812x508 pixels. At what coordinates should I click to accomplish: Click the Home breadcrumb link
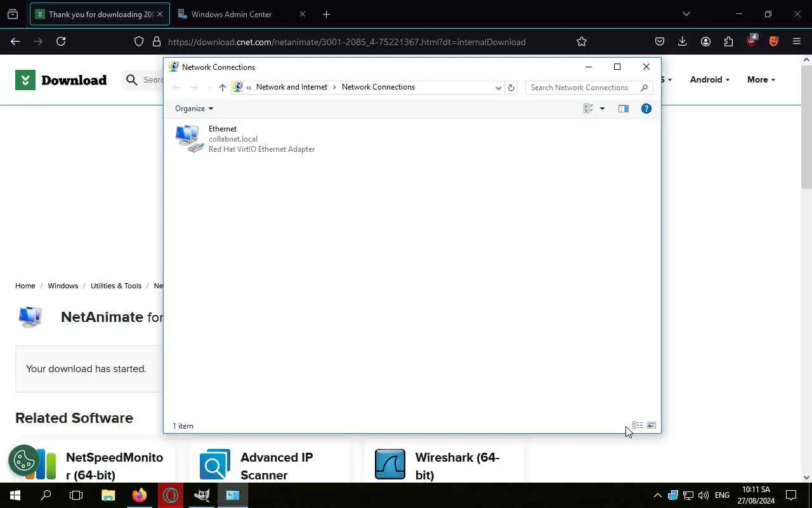(x=25, y=286)
